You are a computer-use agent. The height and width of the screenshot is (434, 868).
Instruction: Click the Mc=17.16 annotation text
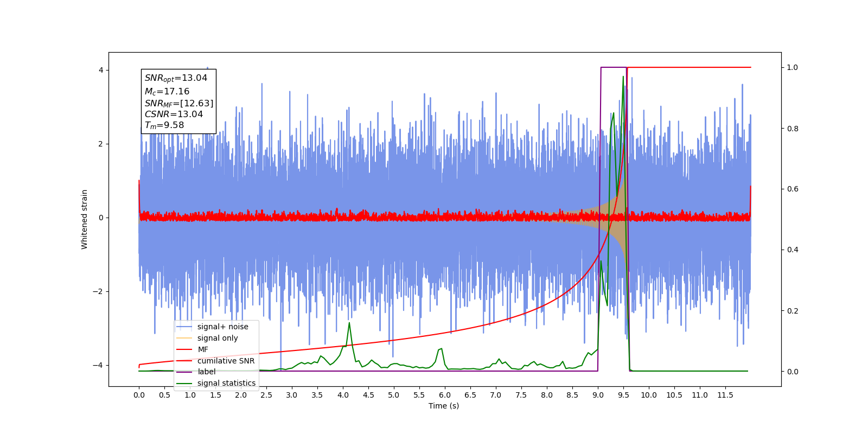click(x=167, y=92)
